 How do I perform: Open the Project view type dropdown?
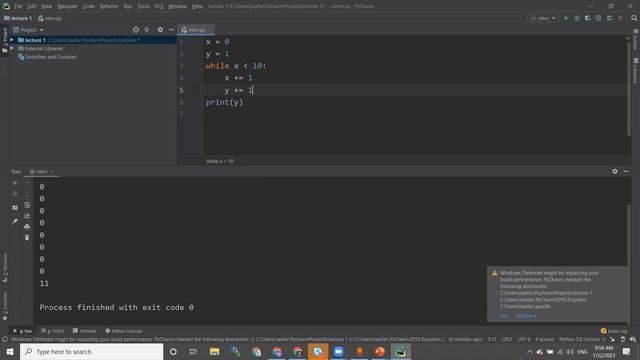pos(29,30)
